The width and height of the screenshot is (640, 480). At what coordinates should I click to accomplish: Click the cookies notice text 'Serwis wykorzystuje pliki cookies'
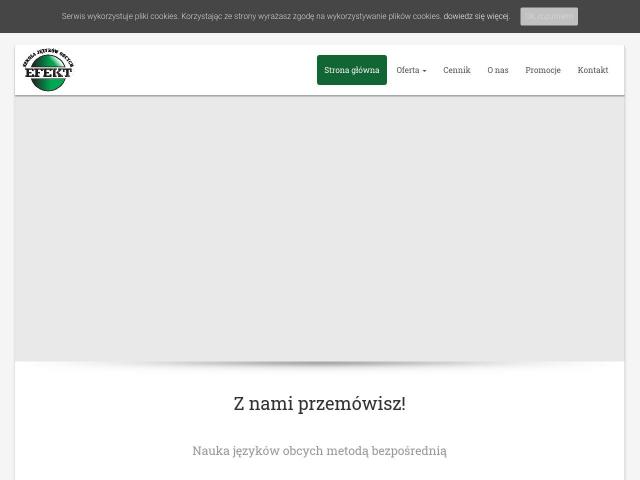tap(120, 16)
